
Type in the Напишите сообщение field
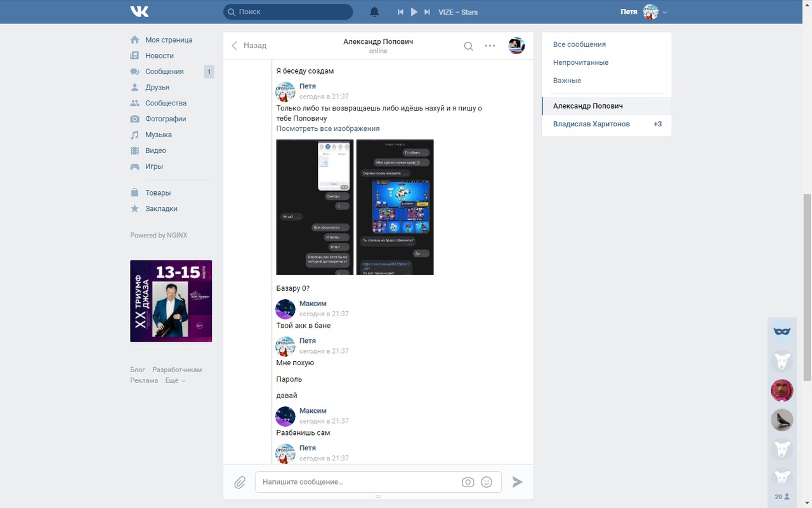click(x=358, y=482)
